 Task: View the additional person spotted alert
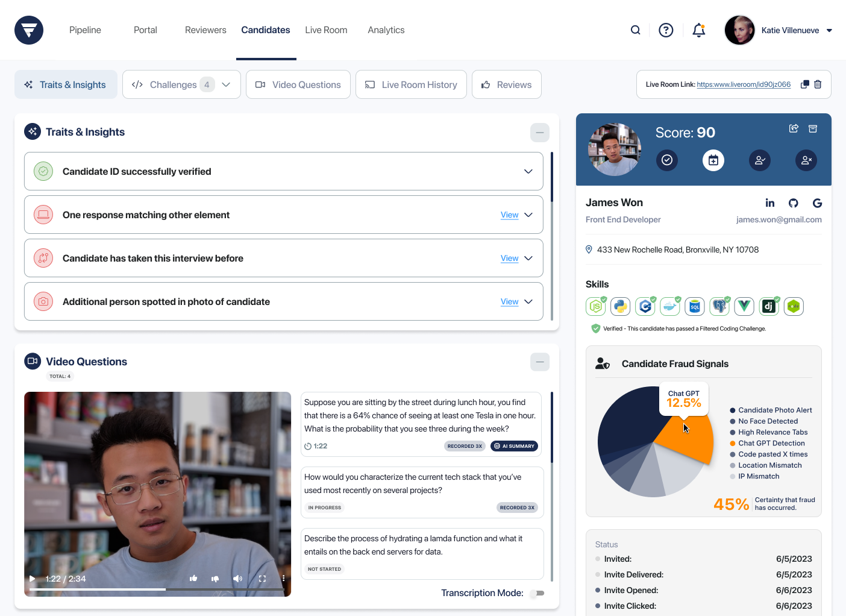(509, 302)
